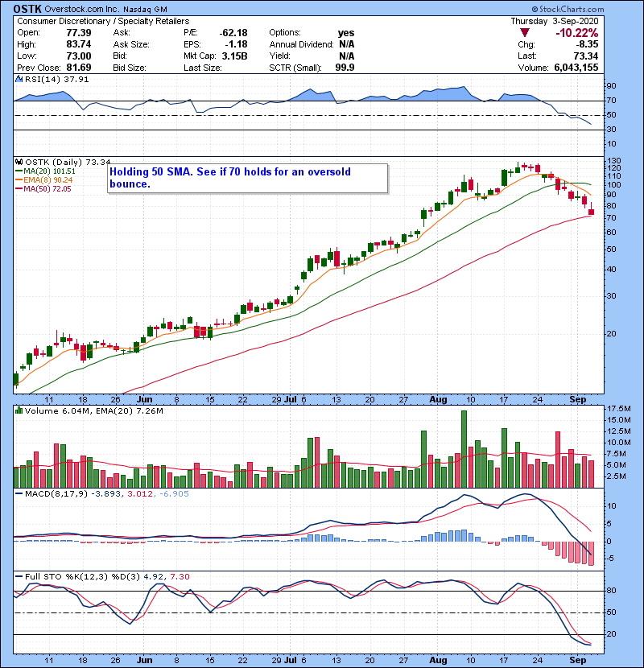Click the P/E value -62.18
The width and height of the screenshot is (644, 668).
click(x=233, y=33)
